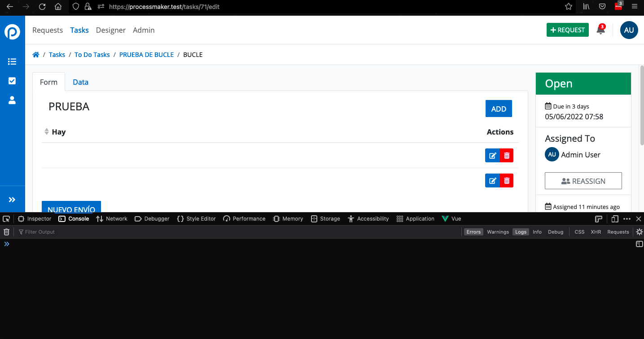The width and height of the screenshot is (644, 339).
Task: Click the ProcessMaker logo
Action: (x=12, y=31)
